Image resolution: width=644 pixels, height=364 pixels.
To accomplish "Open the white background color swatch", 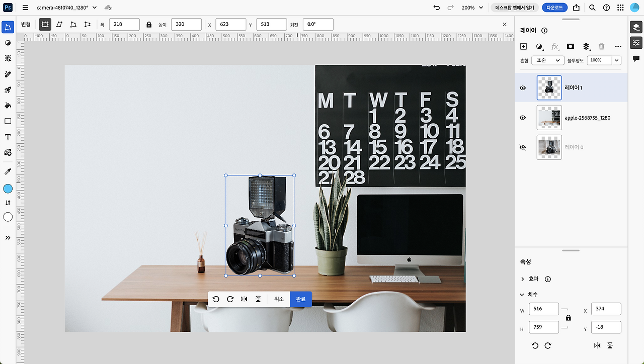I will point(8,217).
